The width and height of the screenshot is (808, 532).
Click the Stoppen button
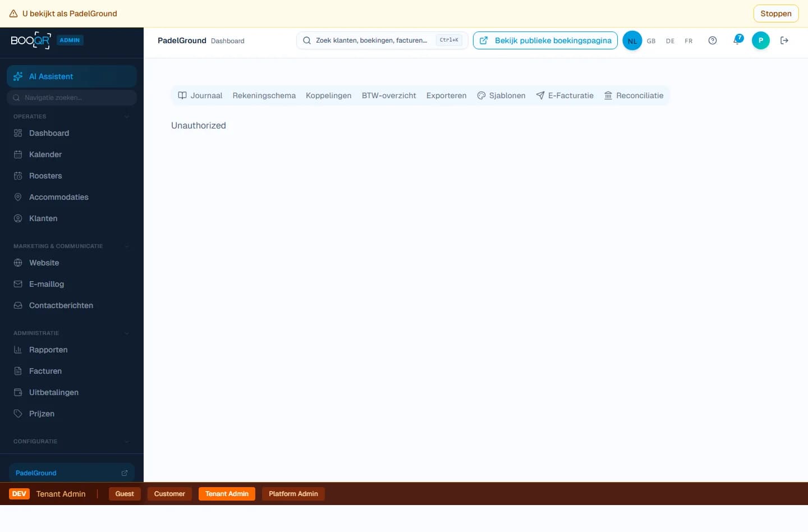coord(776,13)
